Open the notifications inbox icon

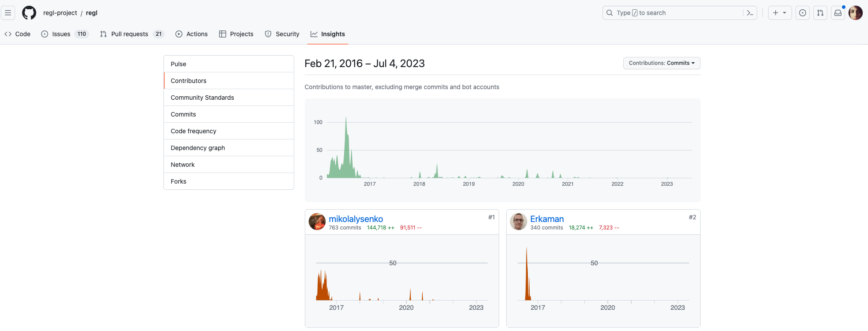[x=838, y=13]
